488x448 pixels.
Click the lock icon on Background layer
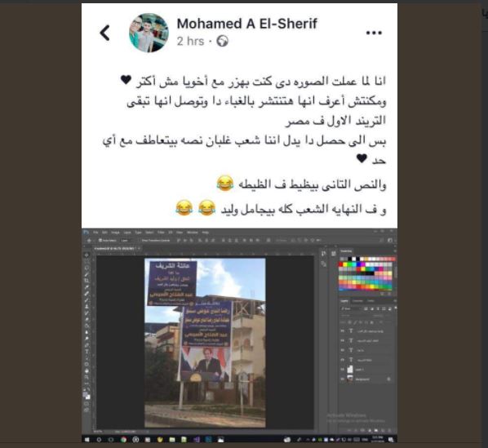(388, 379)
